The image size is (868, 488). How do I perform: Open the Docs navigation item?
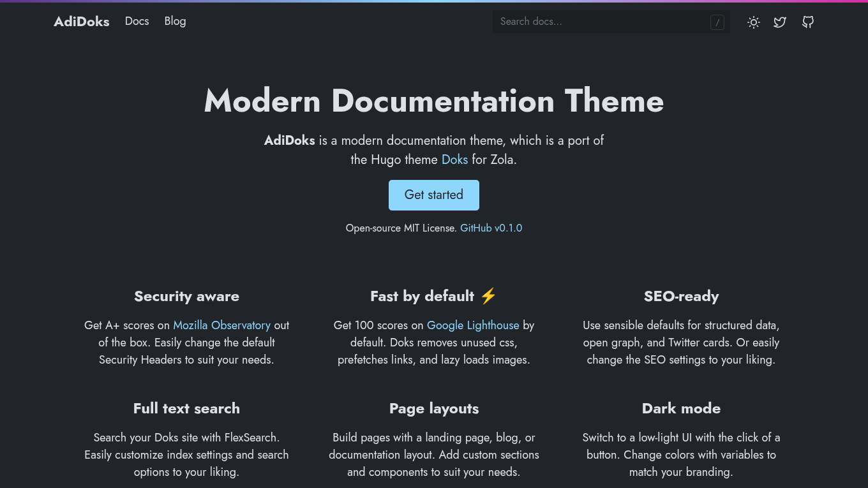click(137, 21)
